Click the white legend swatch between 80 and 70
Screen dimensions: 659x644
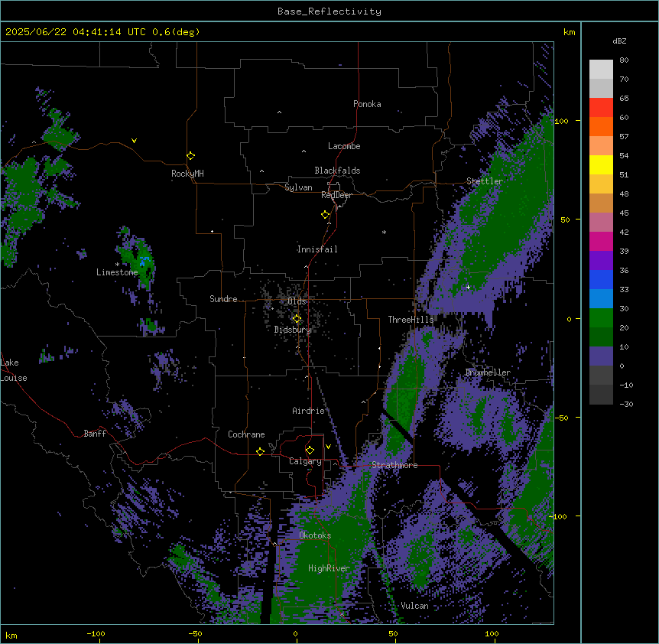click(601, 70)
